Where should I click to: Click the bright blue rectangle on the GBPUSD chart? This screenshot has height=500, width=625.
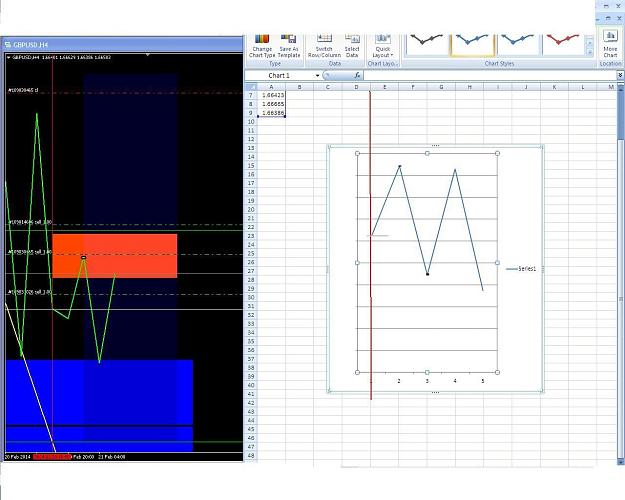pyautogui.click(x=99, y=406)
